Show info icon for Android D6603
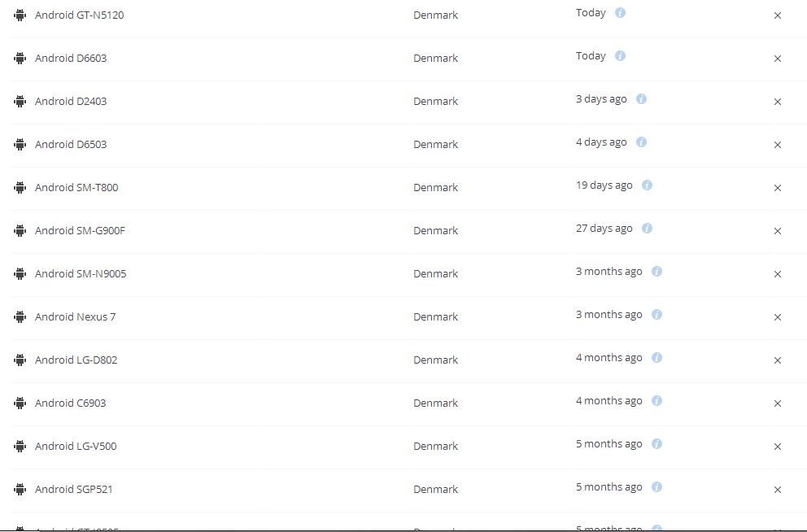 coord(620,55)
